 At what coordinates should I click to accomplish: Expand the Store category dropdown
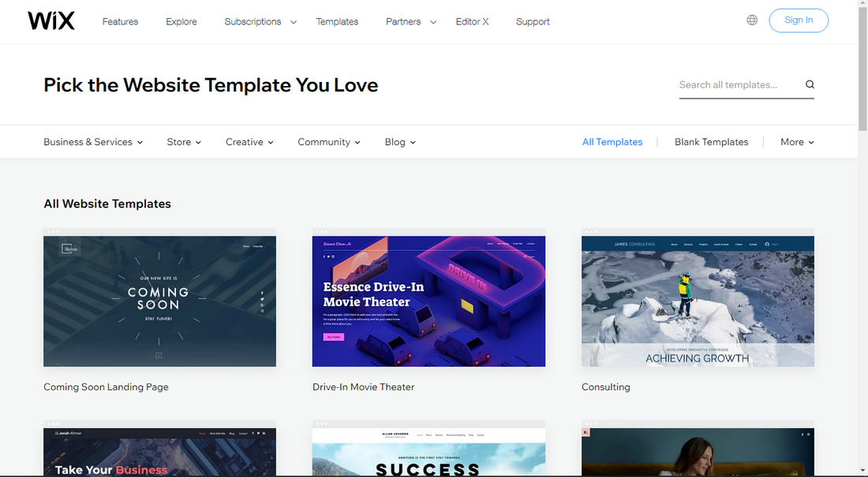tap(184, 142)
